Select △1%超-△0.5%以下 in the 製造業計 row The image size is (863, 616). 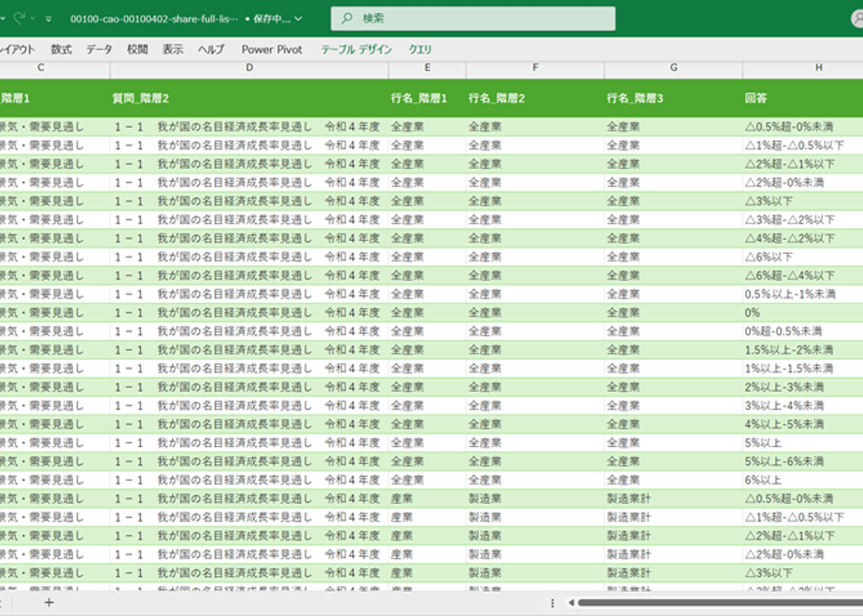(x=803, y=518)
